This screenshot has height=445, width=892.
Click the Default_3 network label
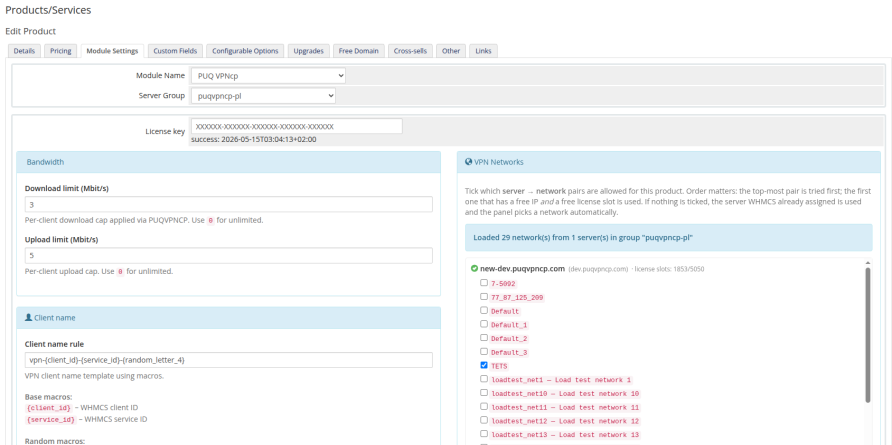click(509, 352)
